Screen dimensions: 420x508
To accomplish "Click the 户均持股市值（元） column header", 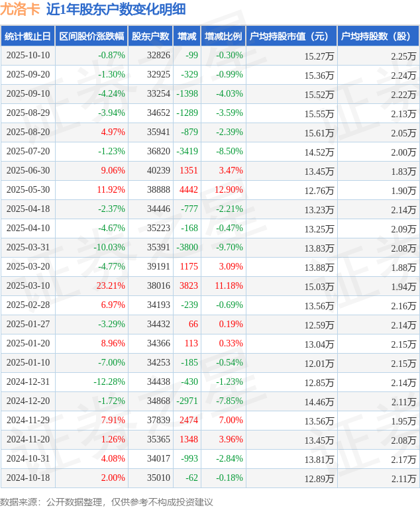I will point(291,36).
